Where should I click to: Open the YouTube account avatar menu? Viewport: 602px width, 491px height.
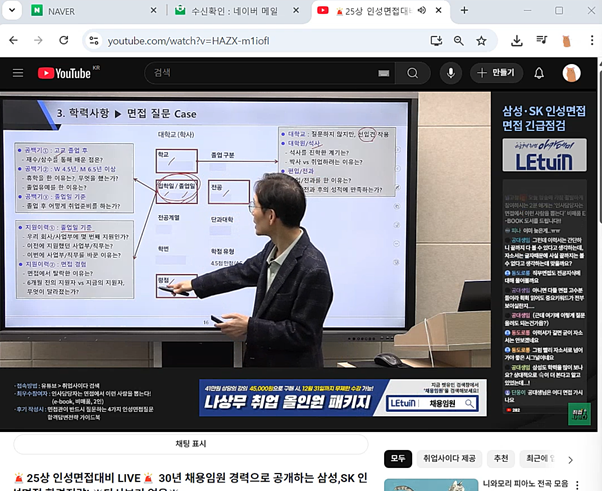tap(572, 73)
